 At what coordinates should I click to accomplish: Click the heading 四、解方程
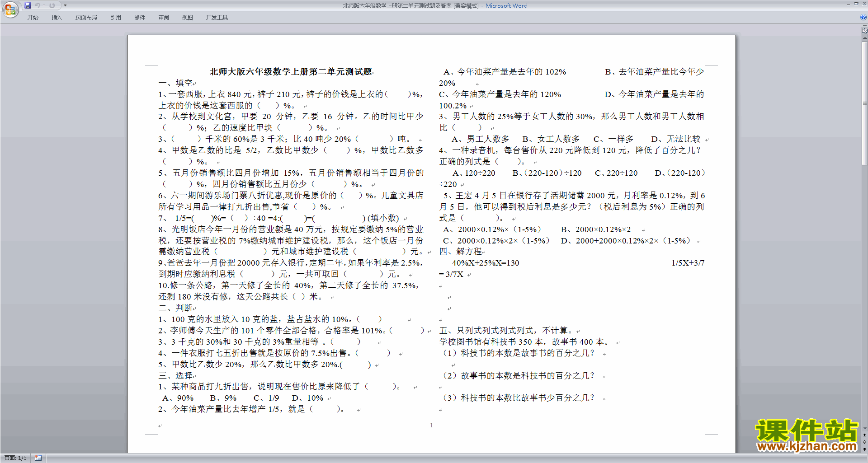461,252
